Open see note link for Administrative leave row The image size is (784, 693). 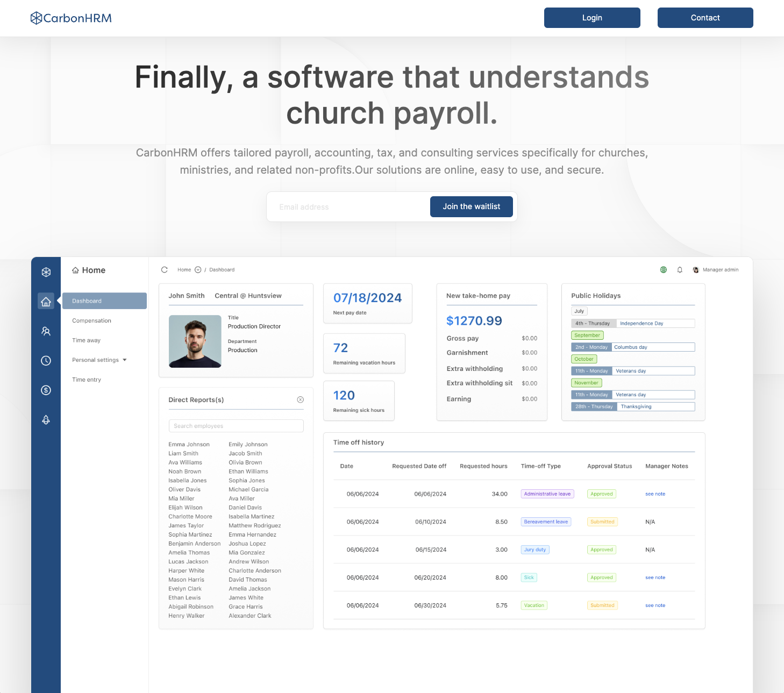point(655,494)
